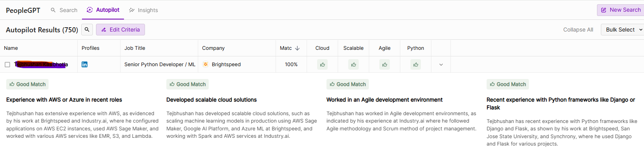This screenshot has height=151, width=644.
Task: Click the Brightspeed company name
Action: 226,65
